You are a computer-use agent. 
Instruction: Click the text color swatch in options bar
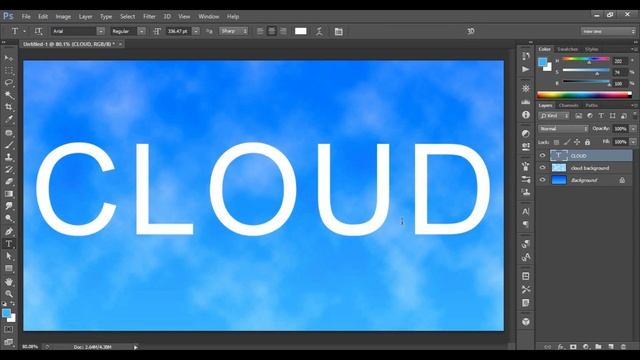click(x=301, y=31)
